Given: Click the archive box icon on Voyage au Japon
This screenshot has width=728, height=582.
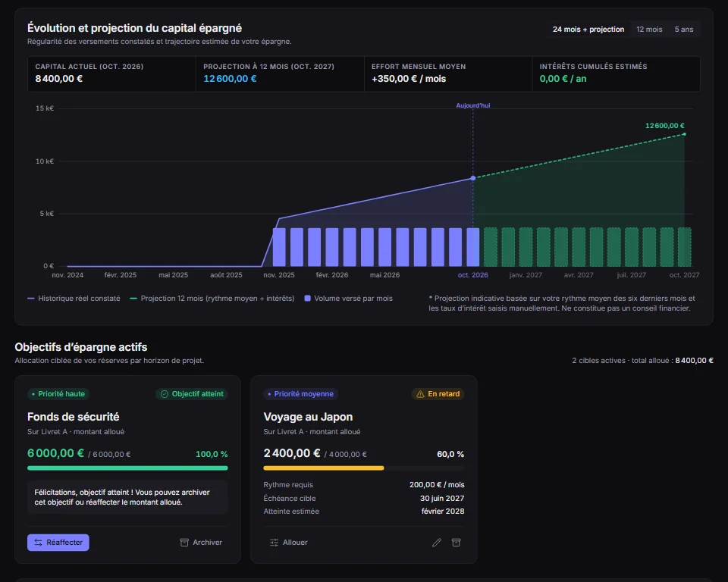Looking at the screenshot, I should [456, 542].
